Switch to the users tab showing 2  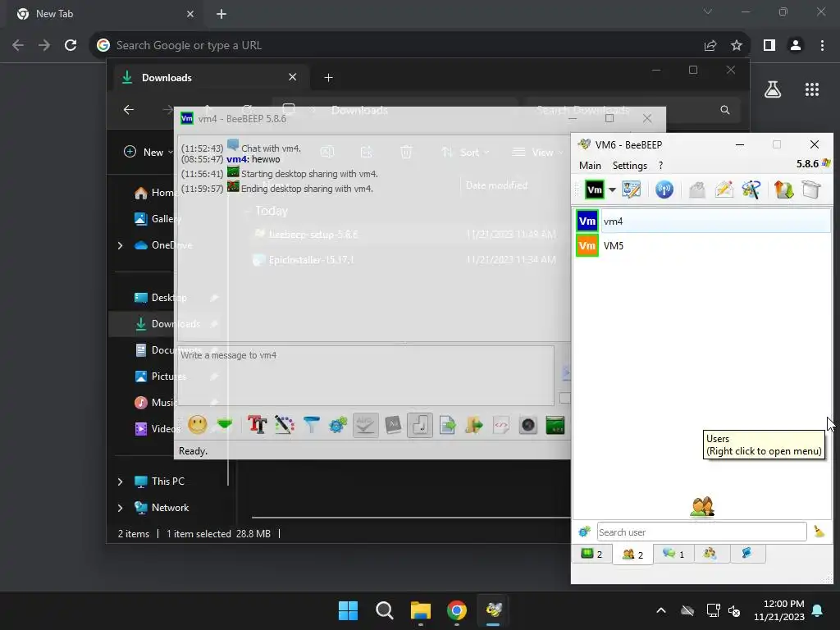coord(632,555)
